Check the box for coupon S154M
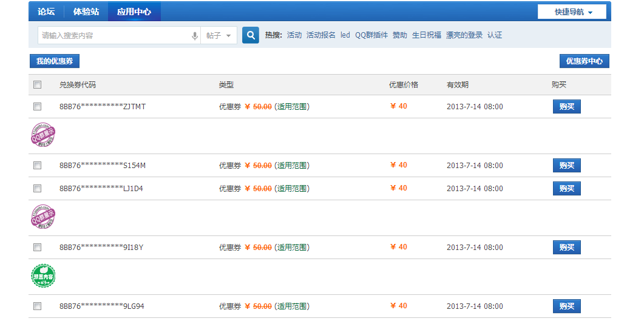The height and width of the screenshot is (321, 644). 38,165
